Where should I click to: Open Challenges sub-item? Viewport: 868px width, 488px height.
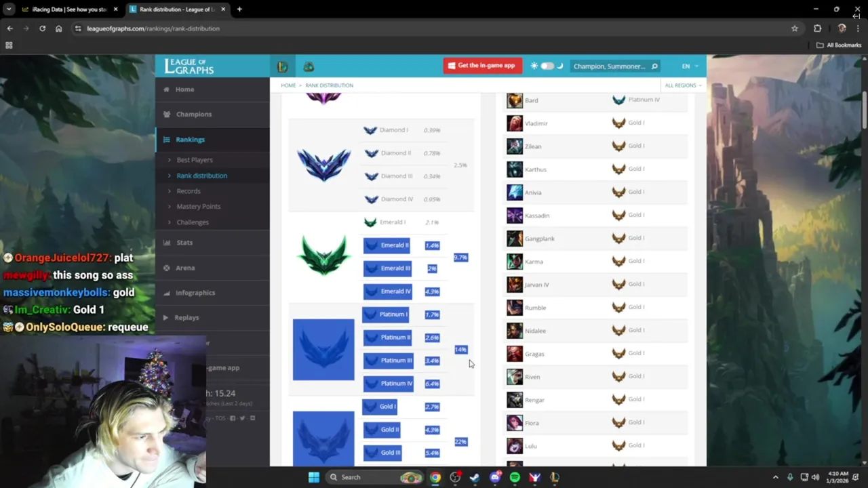pyautogui.click(x=193, y=222)
